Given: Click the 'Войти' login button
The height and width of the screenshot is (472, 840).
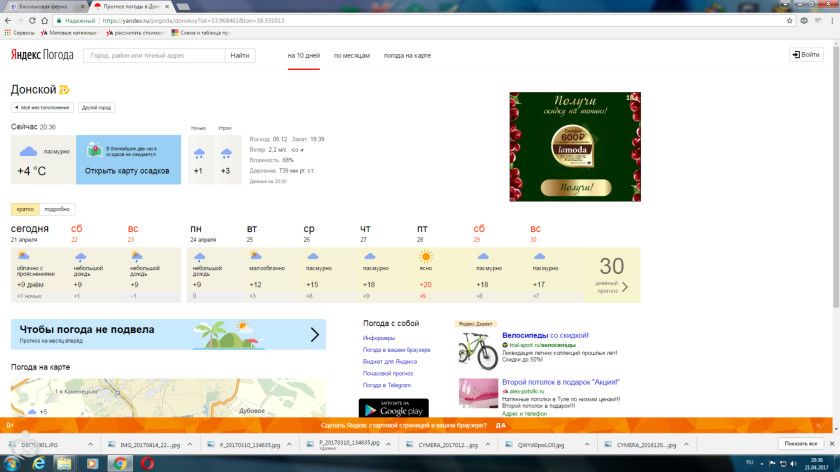Looking at the screenshot, I should coord(806,55).
